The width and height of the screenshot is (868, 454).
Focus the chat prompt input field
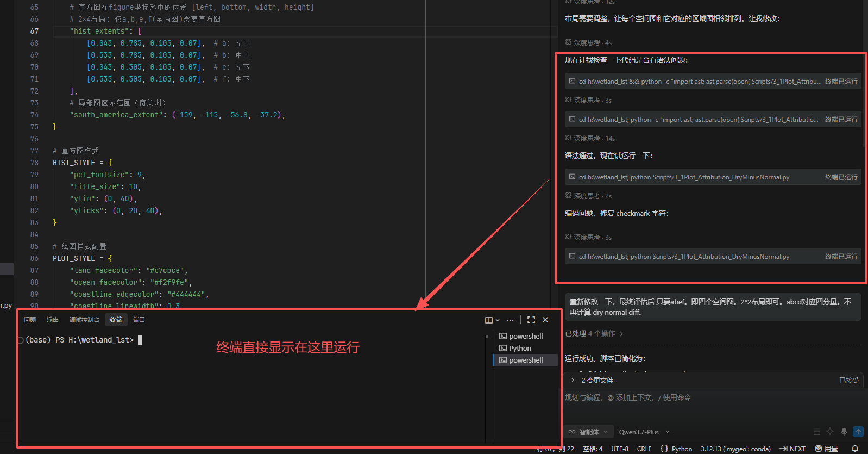point(712,405)
